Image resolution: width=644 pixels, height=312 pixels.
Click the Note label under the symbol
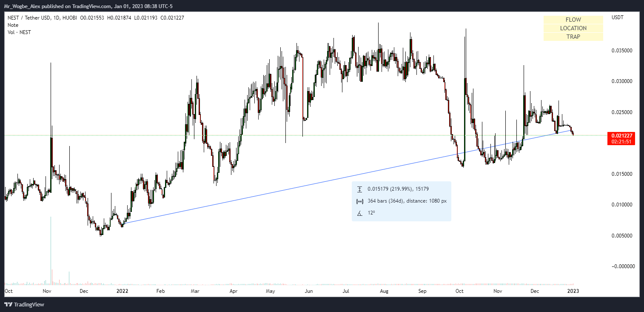[x=13, y=25]
